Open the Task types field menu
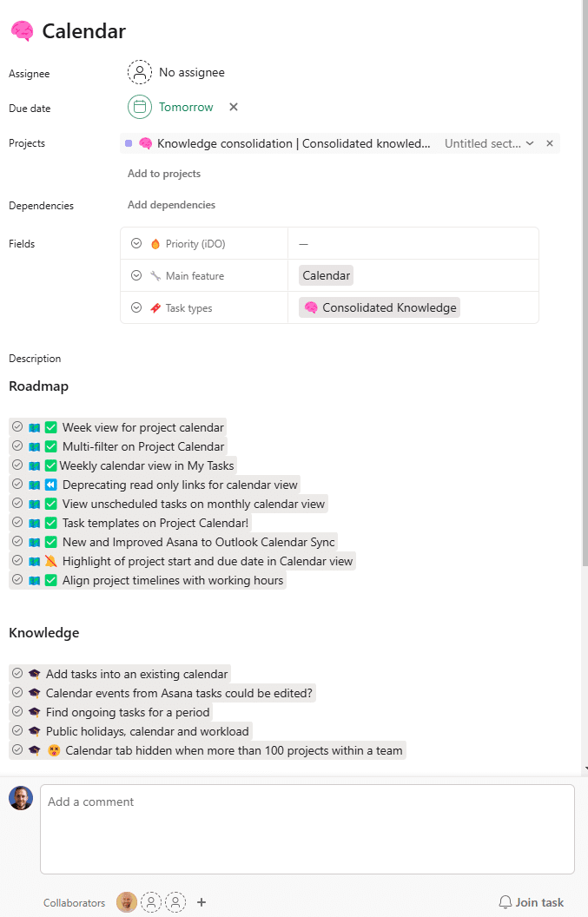This screenshot has width=588, height=917. click(x=136, y=308)
